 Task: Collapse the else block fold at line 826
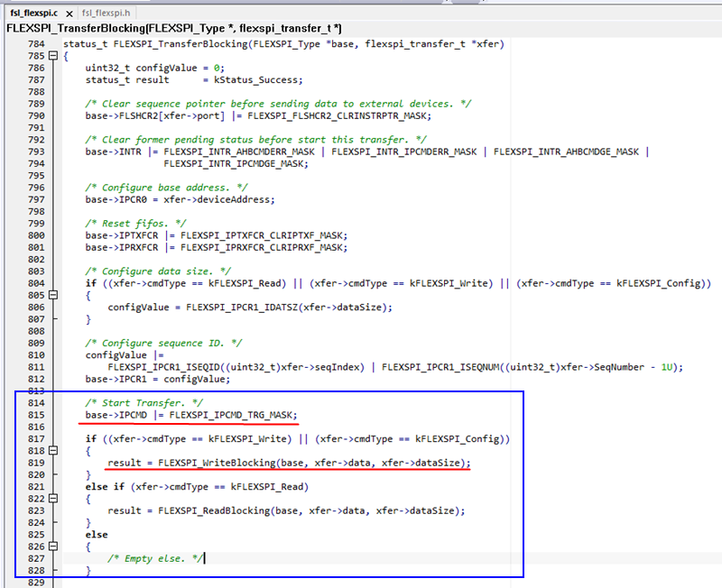[53, 547]
